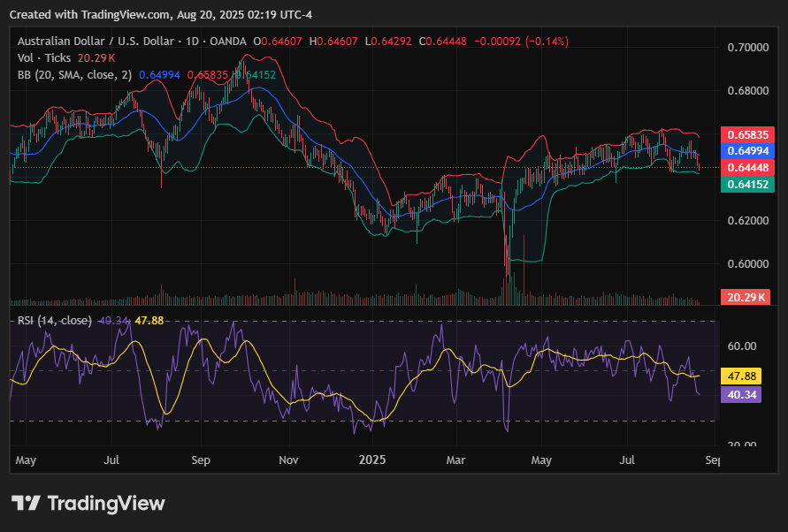This screenshot has height=532, width=788.
Task: Click the red 0.65835 price axis label
Action: pyautogui.click(x=748, y=134)
